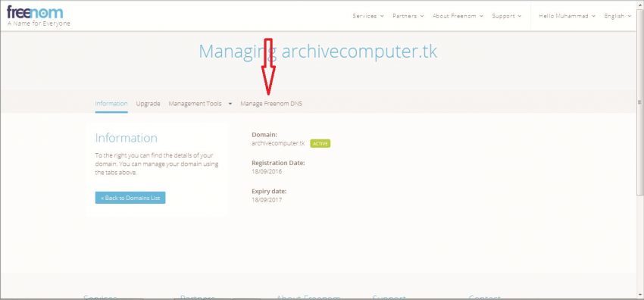
Task: Click the Information panel heading
Action: click(x=126, y=138)
